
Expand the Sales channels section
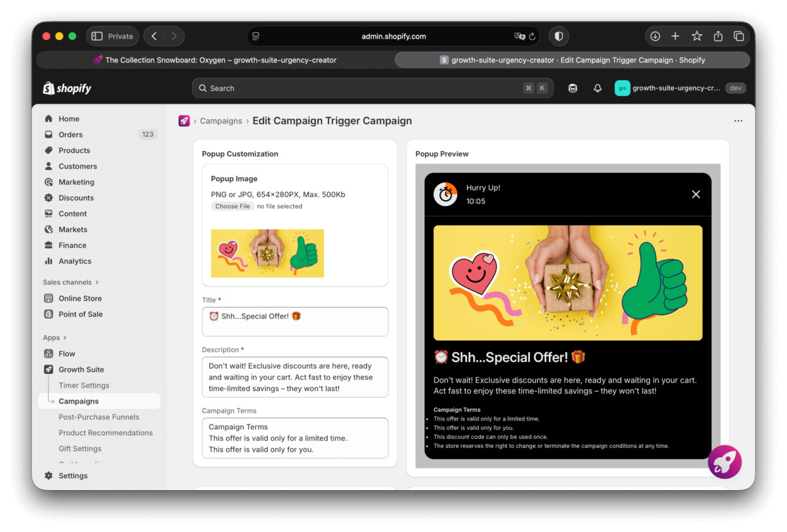(69, 282)
